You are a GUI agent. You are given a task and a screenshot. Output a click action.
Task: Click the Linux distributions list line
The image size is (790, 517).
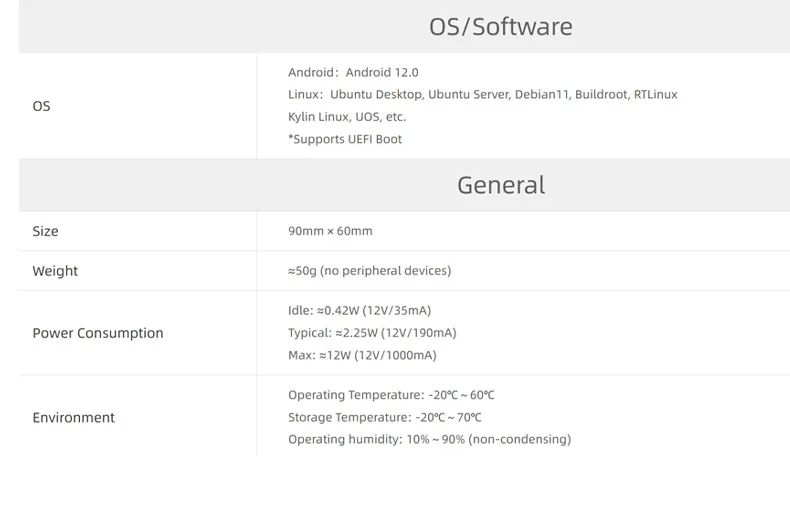[x=483, y=95]
